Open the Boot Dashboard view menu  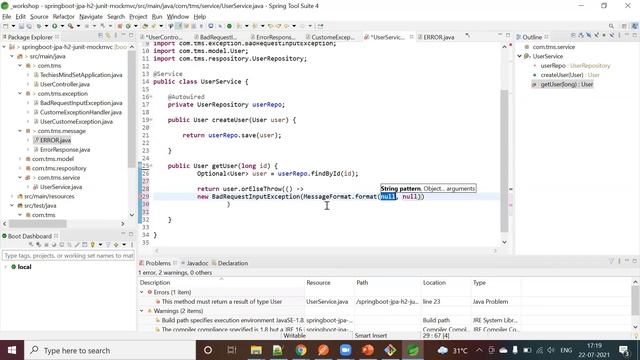131,245
